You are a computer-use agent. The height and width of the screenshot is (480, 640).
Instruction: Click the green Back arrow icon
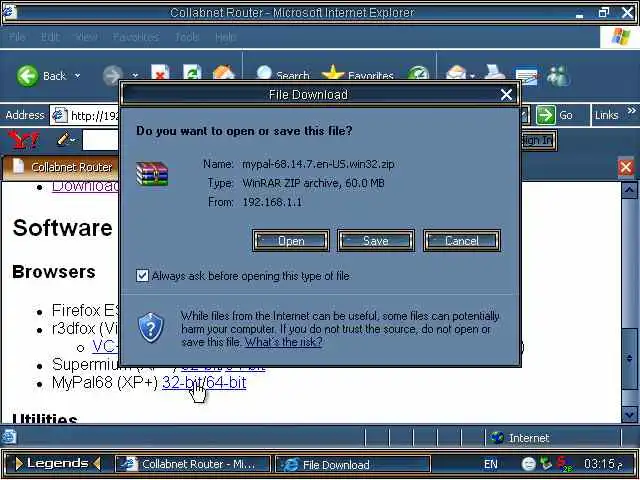27,76
